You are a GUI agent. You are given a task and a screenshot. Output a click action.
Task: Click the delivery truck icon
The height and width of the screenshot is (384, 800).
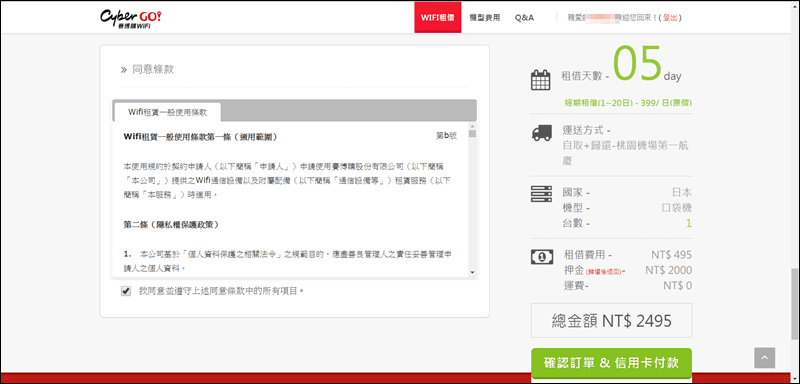[541, 132]
